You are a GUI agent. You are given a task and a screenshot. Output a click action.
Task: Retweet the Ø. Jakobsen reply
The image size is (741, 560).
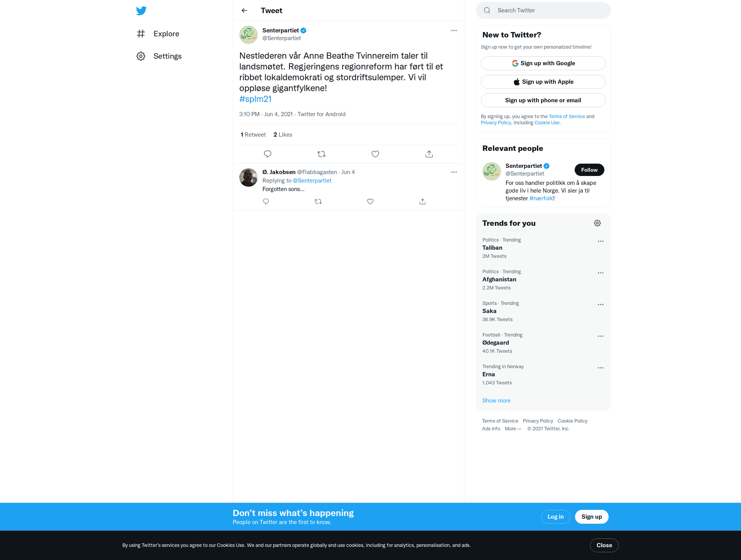(318, 201)
